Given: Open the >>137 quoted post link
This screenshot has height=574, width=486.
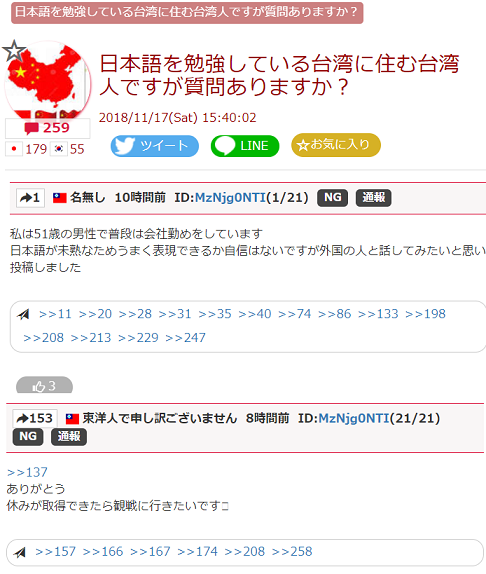Looking at the screenshot, I should click(x=27, y=472).
